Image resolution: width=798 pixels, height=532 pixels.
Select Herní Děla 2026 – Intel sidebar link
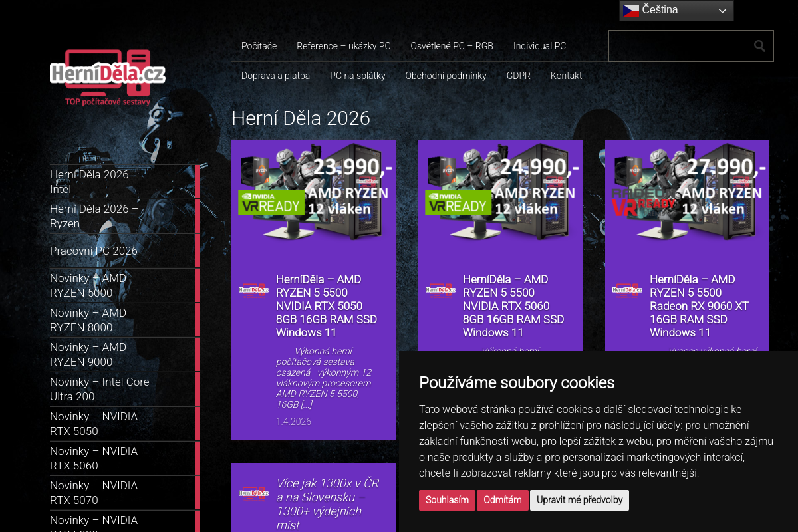pyautogui.click(x=94, y=182)
